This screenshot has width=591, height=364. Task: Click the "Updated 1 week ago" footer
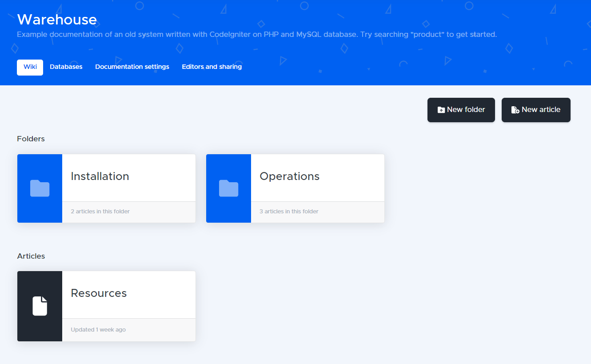(98, 330)
